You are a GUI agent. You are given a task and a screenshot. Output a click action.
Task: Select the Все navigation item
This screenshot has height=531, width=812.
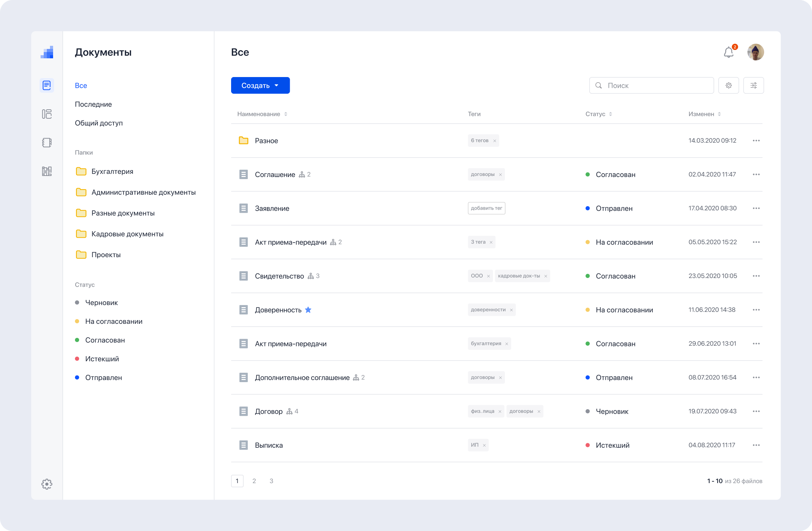point(81,85)
